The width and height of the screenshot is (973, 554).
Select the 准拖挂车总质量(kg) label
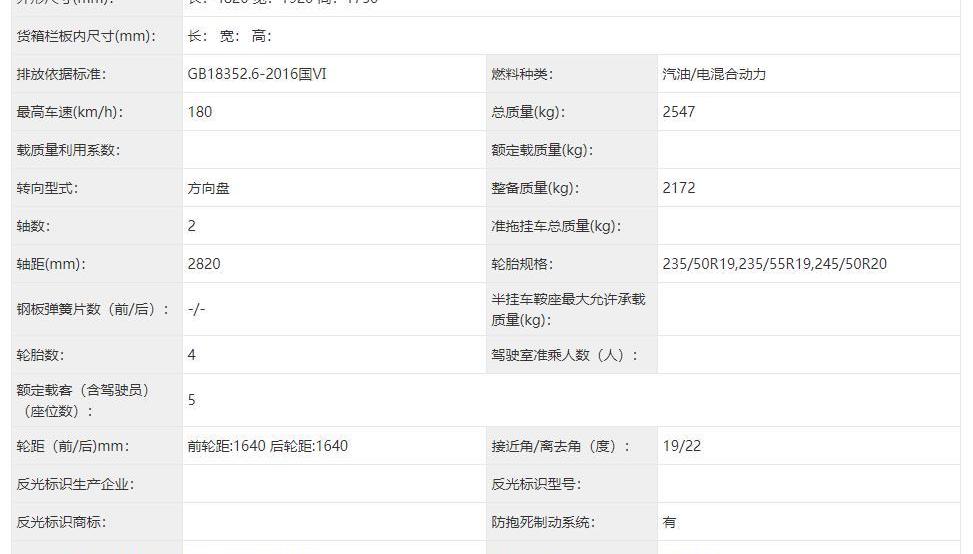tap(557, 226)
